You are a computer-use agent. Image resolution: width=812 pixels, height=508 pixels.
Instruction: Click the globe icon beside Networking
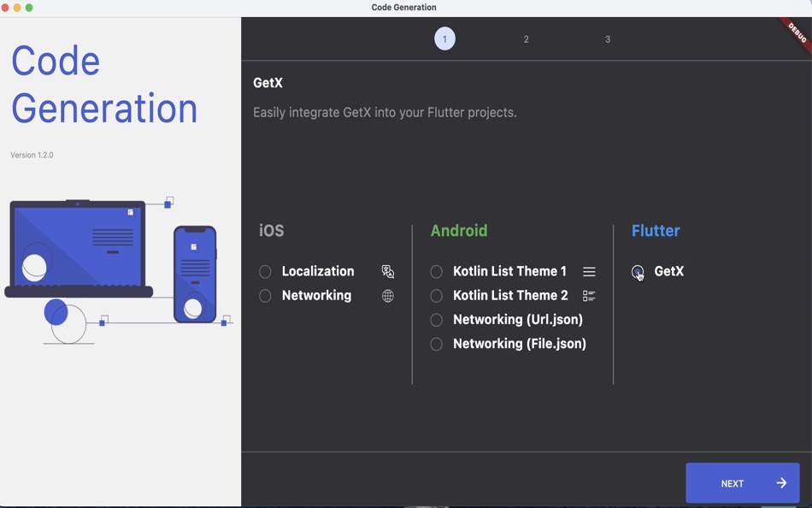click(387, 295)
